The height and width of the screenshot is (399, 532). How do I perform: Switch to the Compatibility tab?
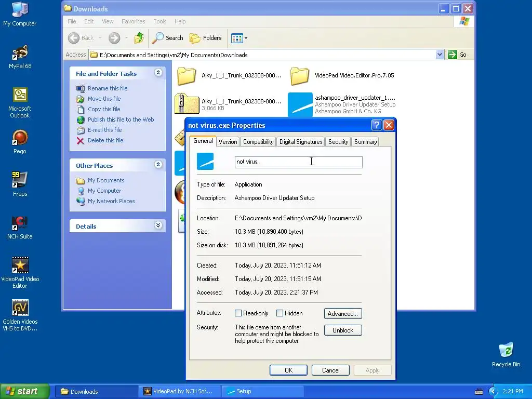(258, 142)
